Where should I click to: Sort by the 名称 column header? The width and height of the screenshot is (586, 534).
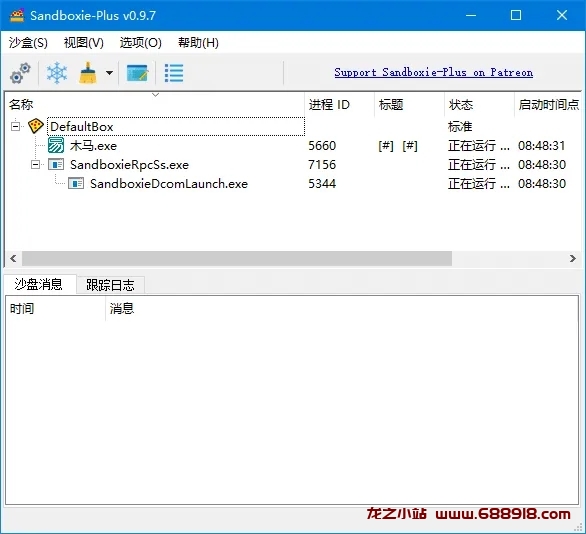pos(155,104)
